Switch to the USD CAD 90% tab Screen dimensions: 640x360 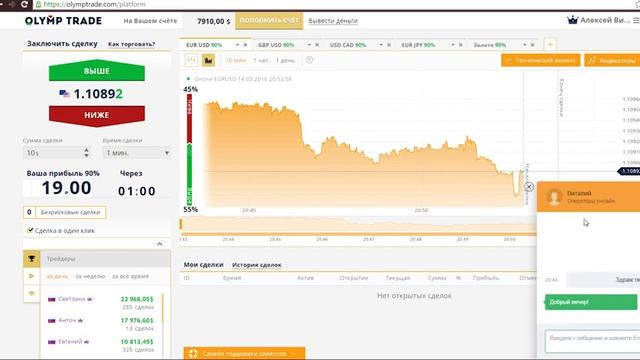[x=348, y=45]
